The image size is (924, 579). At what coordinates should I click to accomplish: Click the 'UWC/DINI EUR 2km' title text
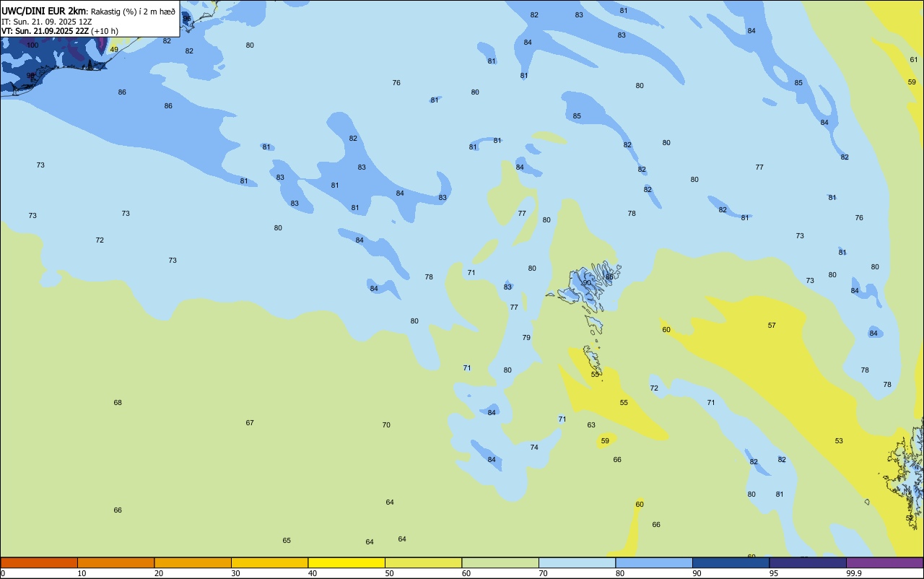click(43, 11)
